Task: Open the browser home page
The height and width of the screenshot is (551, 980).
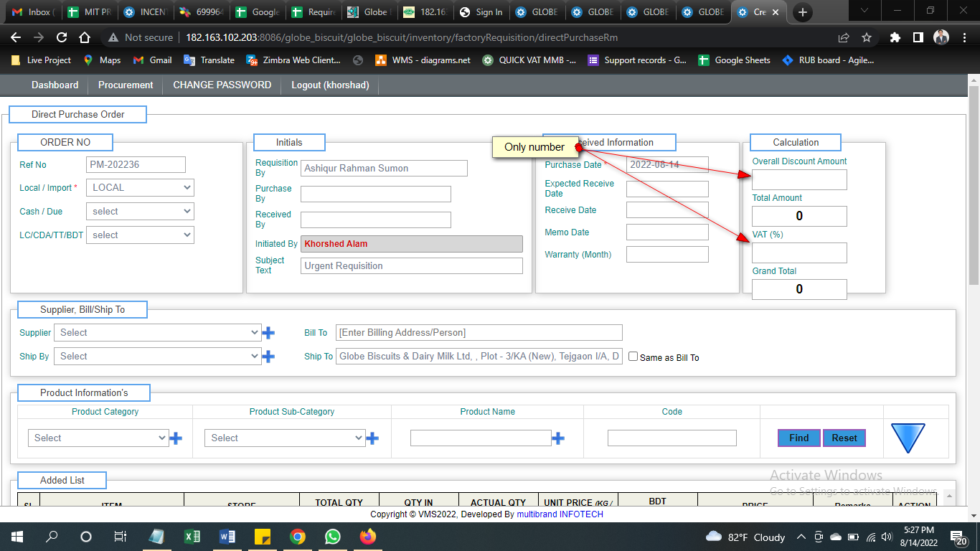Action: tap(85, 37)
